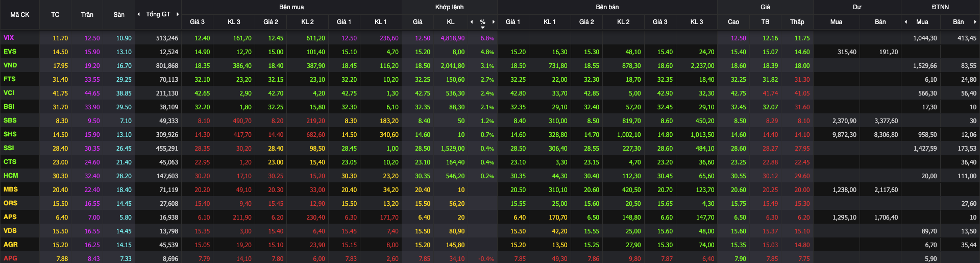The height and width of the screenshot is (263, 980).
Task: Open the VCI stock symbol
Action: (x=9, y=93)
